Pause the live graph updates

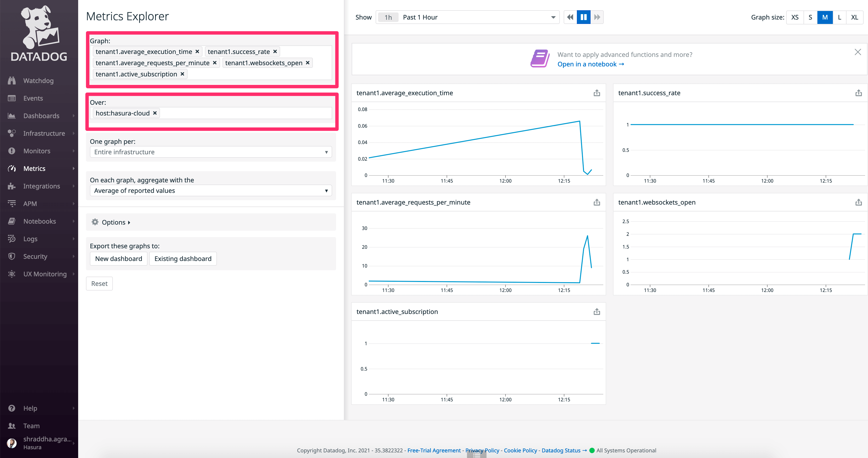point(584,17)
